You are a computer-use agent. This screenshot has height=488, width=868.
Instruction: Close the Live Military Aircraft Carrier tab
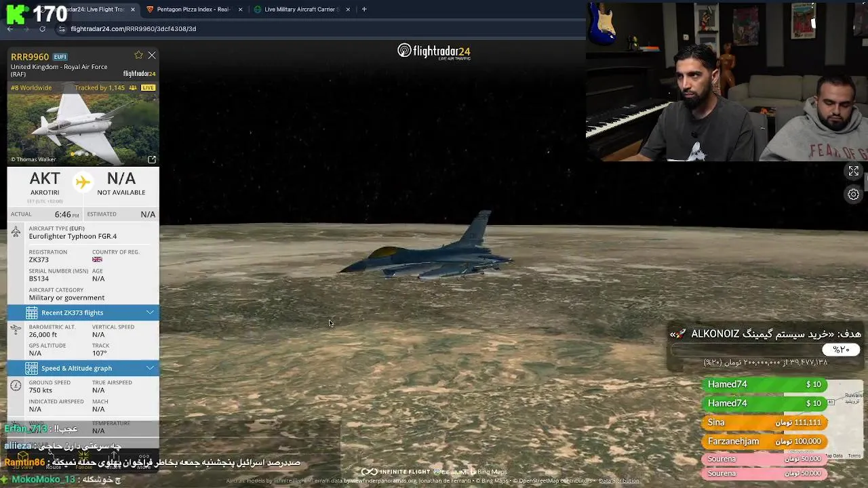(349, 9)
